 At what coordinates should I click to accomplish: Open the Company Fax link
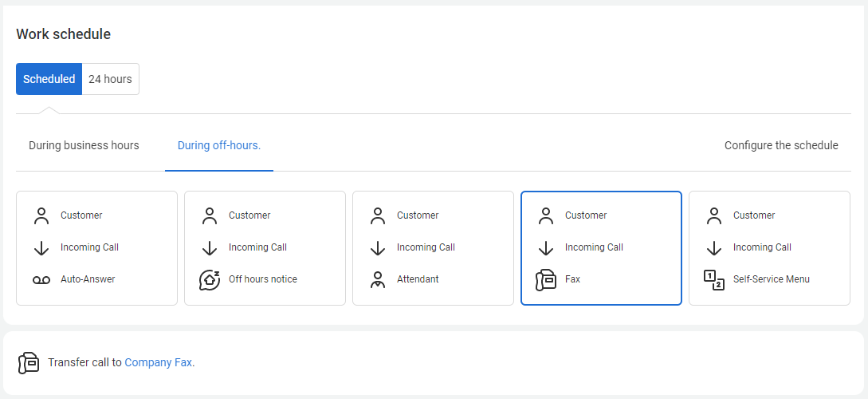159,362
